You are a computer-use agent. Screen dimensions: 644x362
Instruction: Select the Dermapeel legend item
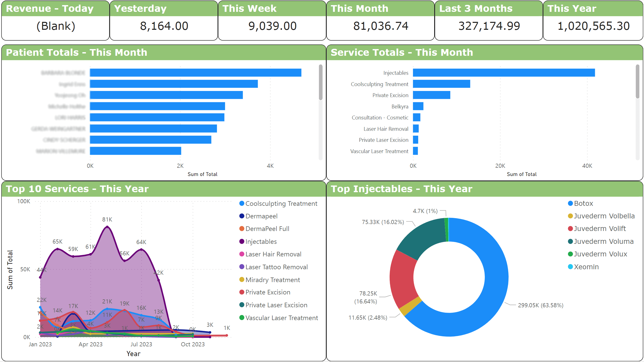click(261, 216)
